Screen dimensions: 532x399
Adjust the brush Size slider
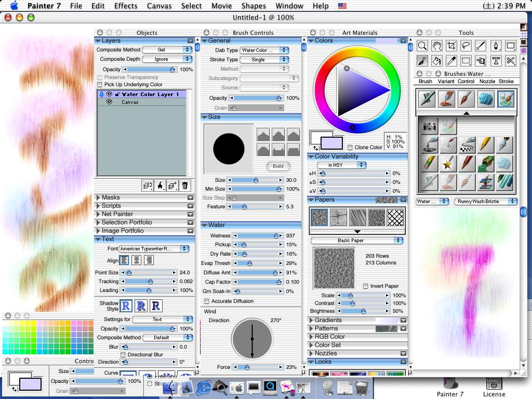tap(256, 180)
